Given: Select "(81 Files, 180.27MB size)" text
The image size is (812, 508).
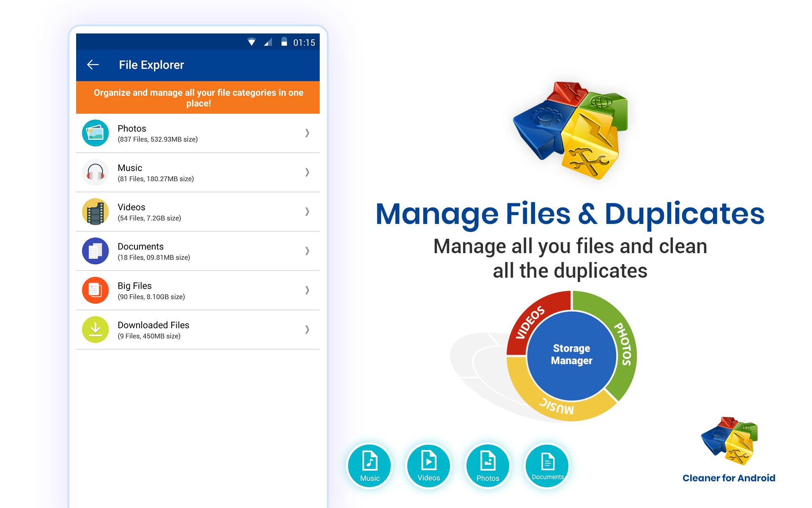Looking at the screenshot, I should tap(156, 179).
